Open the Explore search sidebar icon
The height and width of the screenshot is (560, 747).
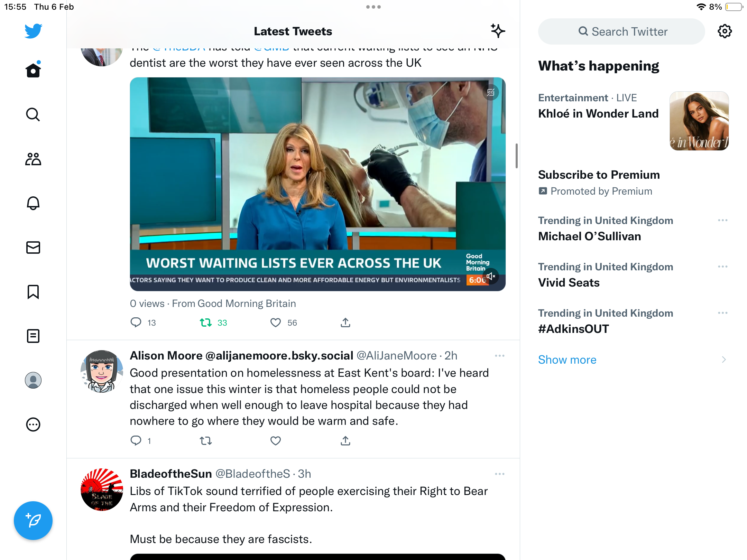pos(33,115)
